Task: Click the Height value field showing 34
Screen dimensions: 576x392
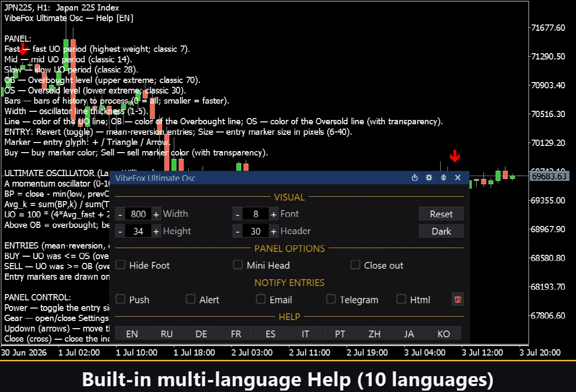Action: point(138,231)
